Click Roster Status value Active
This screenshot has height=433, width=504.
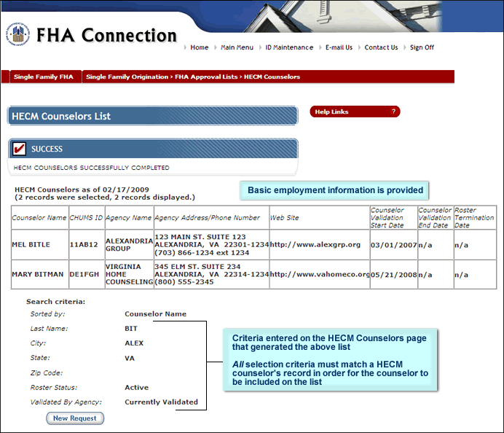[137, 387]
